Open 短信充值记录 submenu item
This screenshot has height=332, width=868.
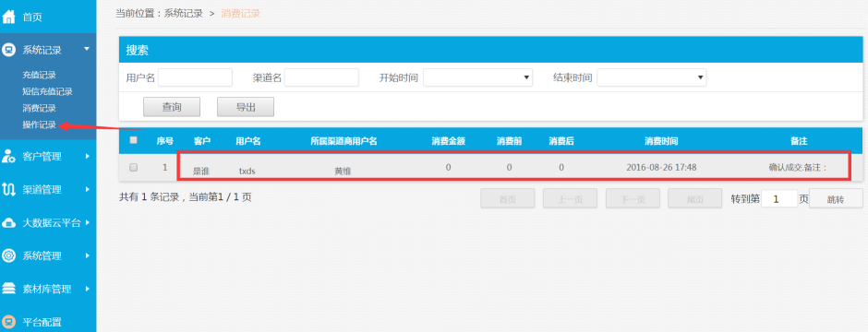click(x=48, y=91)
